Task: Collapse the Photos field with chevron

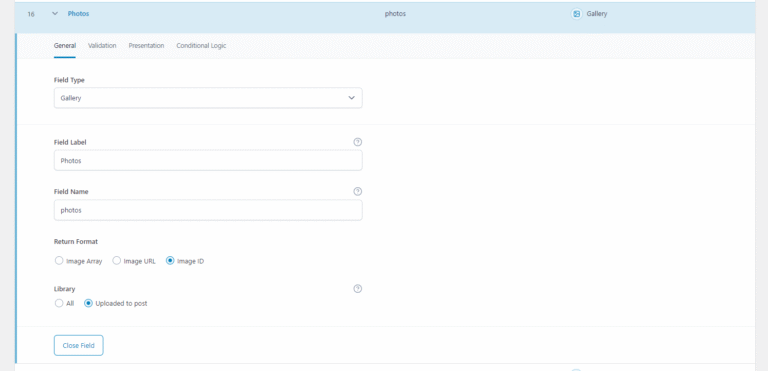Action: (55, 14)
